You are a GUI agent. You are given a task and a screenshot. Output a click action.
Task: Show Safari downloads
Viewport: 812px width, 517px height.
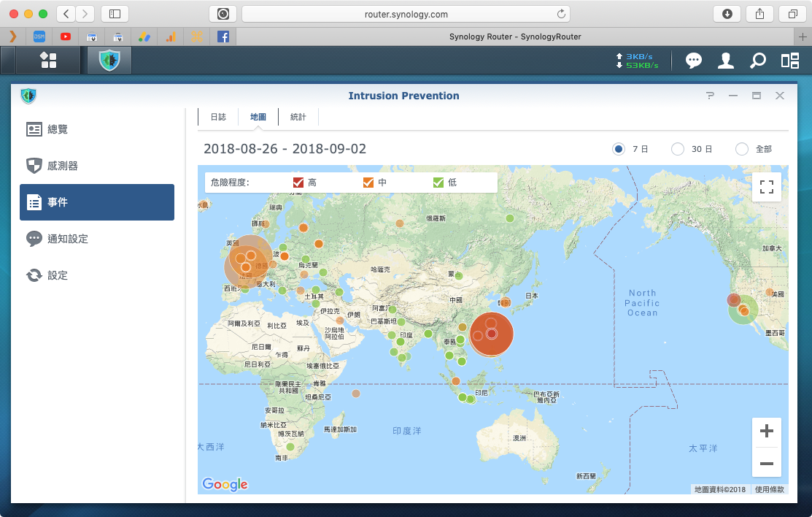tap(727, 14)
